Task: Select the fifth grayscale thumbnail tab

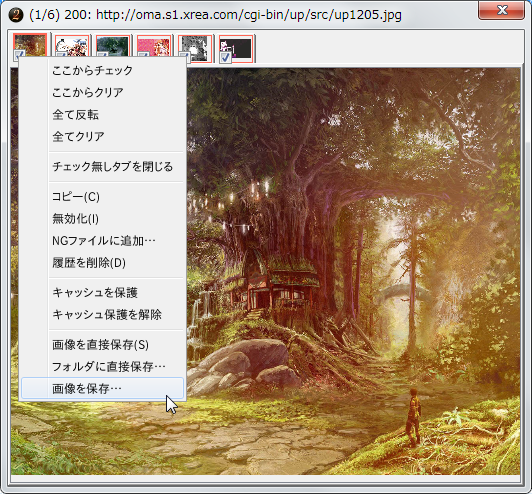Action: tap(195, 49)
